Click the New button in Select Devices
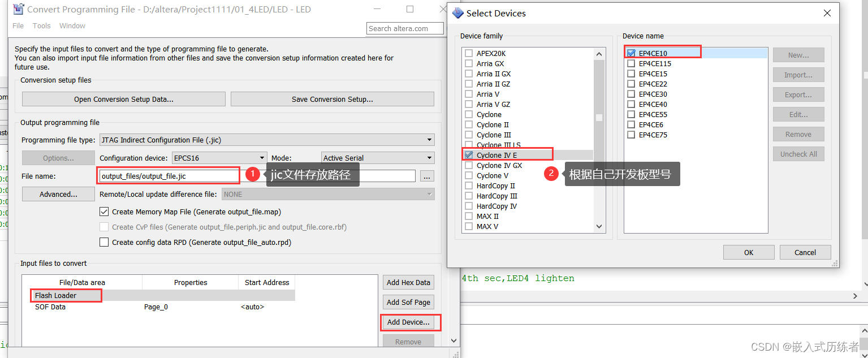The width and height of the screenshot is (868, 358). click(x=798, y=55)
